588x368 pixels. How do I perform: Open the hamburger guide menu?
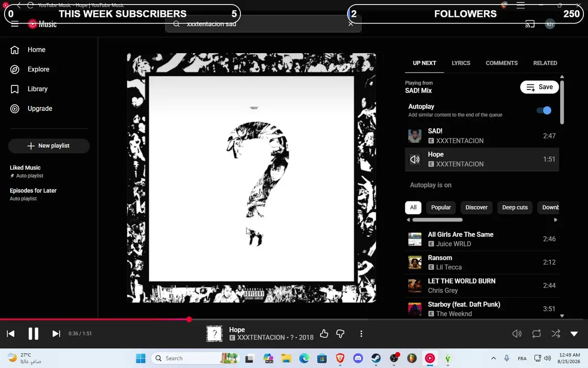[x=15, y=25]
